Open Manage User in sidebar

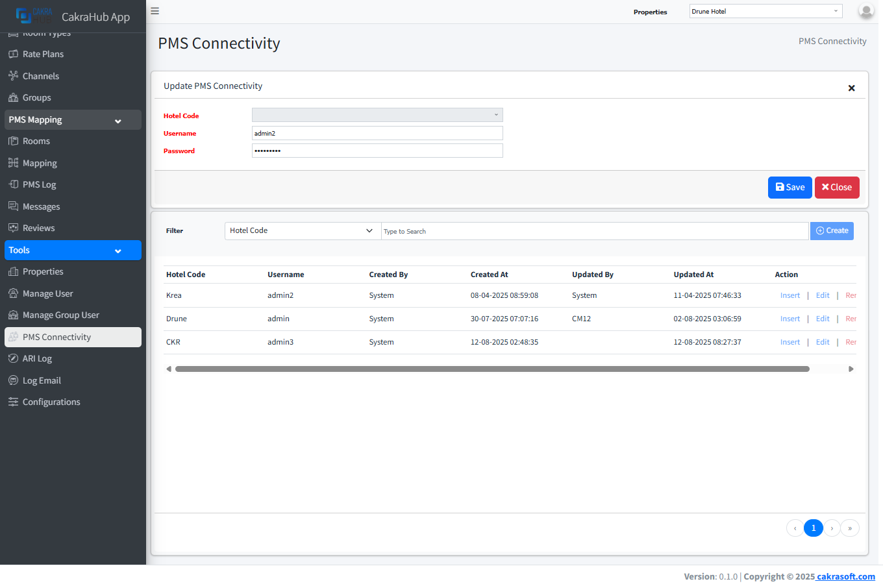point(47,293)
